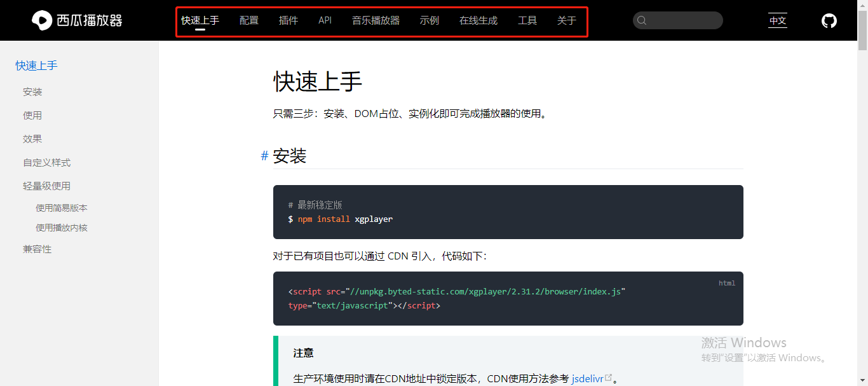868x386 pixels.
Task: Jump to 效果 in sidebar
Action: (32, 139)
